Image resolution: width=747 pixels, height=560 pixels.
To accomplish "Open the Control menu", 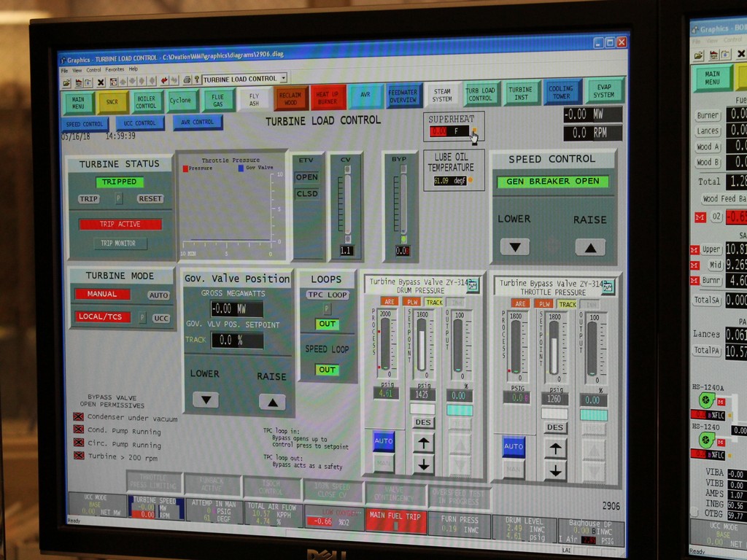I will pos(93,70).
